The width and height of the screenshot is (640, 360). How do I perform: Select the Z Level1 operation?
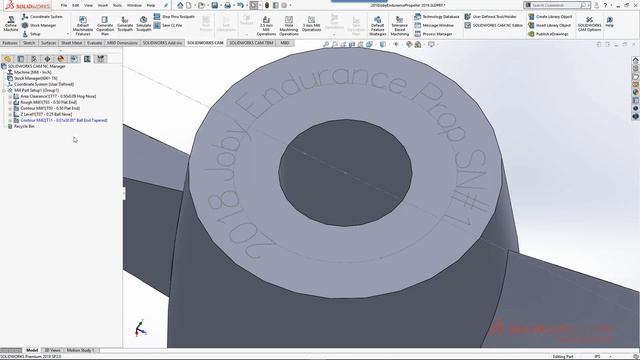43,114
